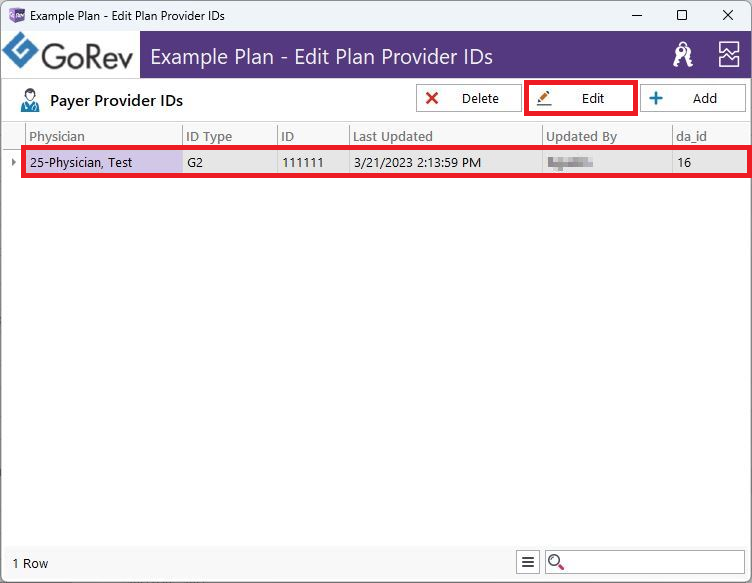Image resolution: width=752 pixels, height=583 pixels.
Task: Sort by the Physician column header
Action: (104, 137)
